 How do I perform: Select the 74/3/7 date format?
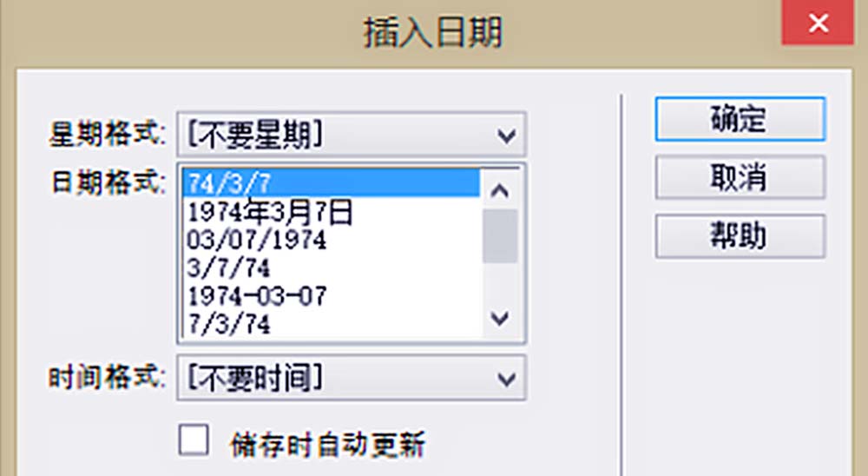331,183
